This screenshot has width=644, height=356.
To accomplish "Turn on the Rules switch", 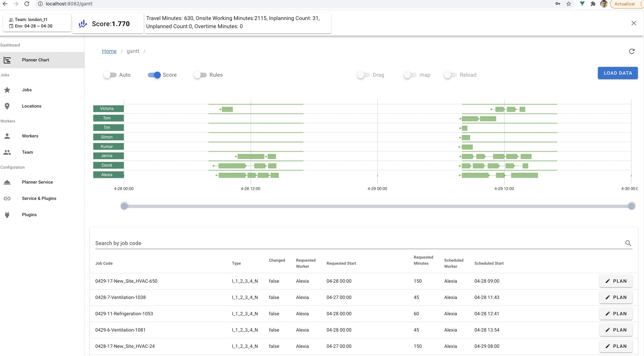I will 200,75.
